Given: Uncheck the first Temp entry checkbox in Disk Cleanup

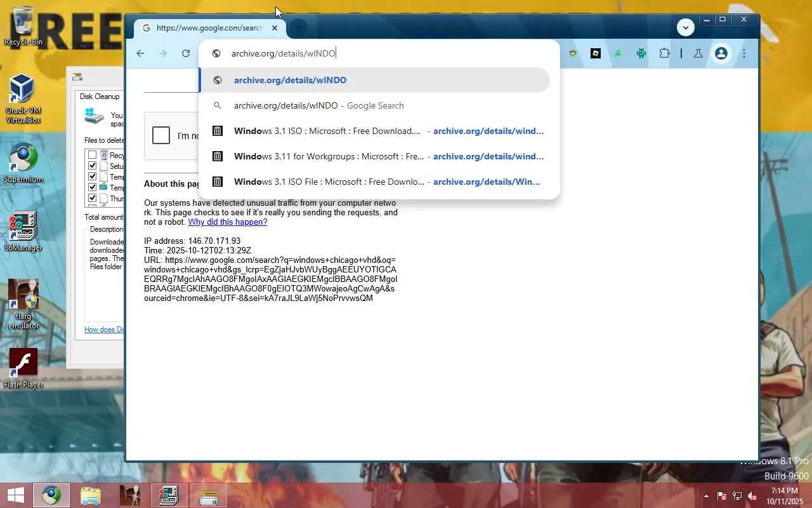Looking at the screenshot, I should pos(93,177).
